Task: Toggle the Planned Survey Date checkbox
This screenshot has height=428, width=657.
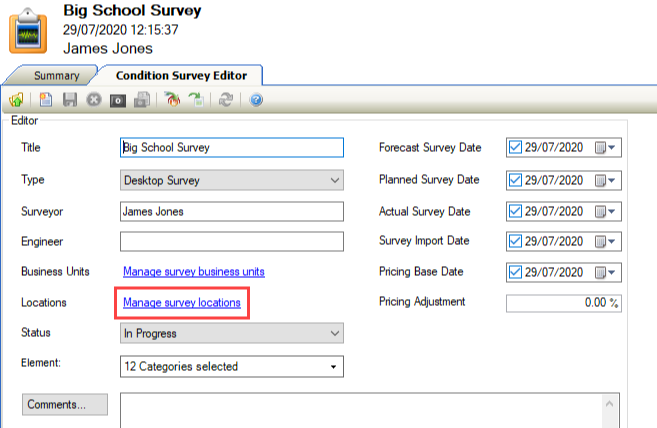Action: tap(515, 180)
